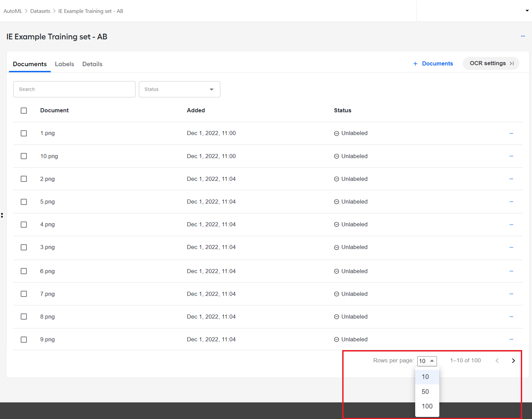
Task: Open more options for 10.png row
Action: (x=511, y=156)
